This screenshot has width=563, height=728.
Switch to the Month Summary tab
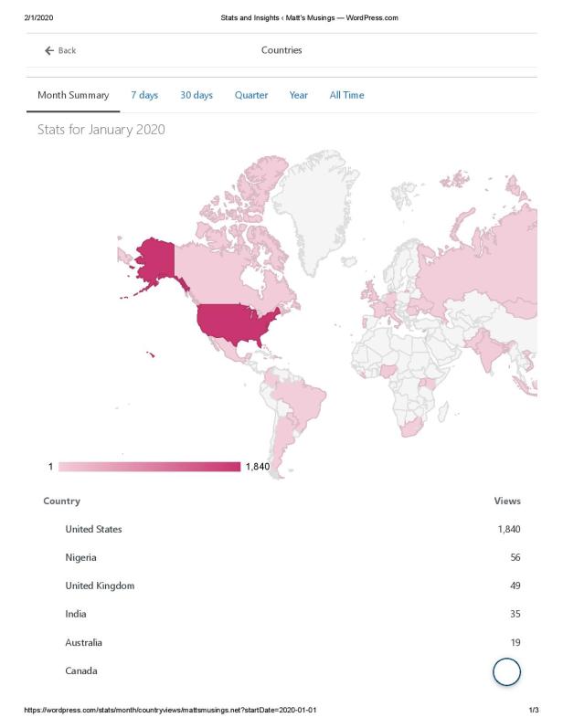click(73, 95)
